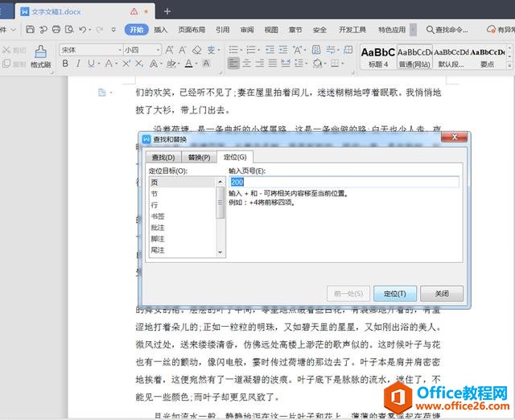Expand the borders dropdown in paragraph group

[343, 64]
